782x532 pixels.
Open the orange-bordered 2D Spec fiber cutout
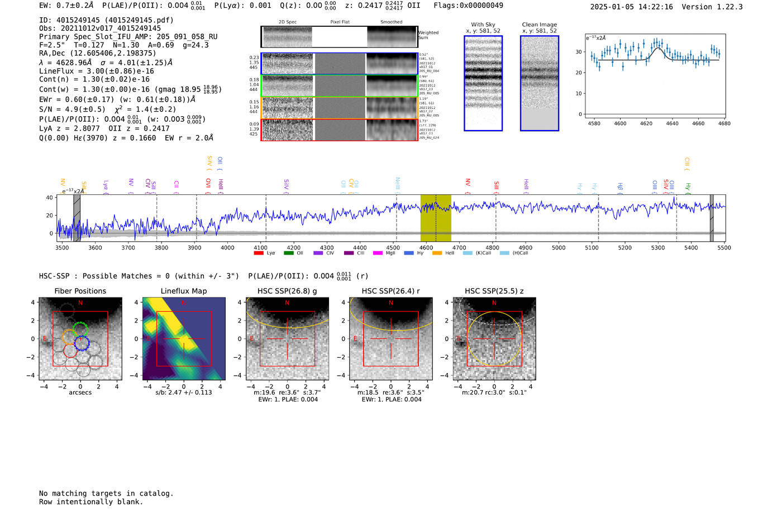[287, 108]
